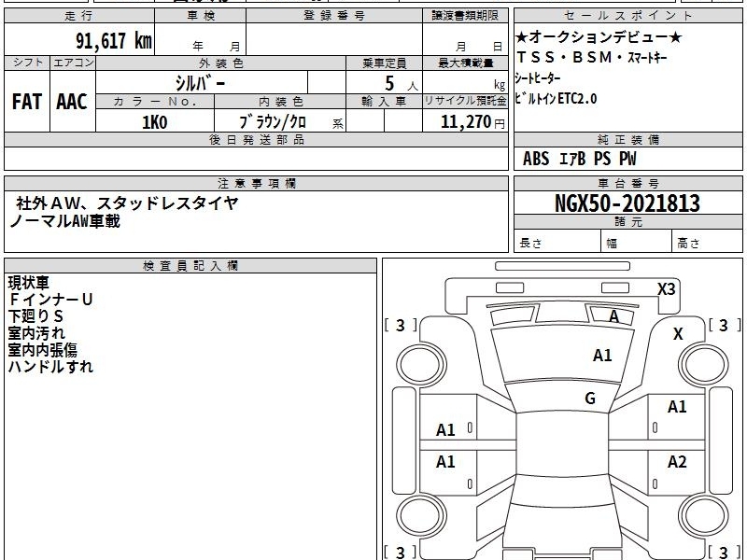Screen dimensions: 747x560
Task: Click the 高さ dimension cell
Action: pyautogui.click(x=708, y=242)
